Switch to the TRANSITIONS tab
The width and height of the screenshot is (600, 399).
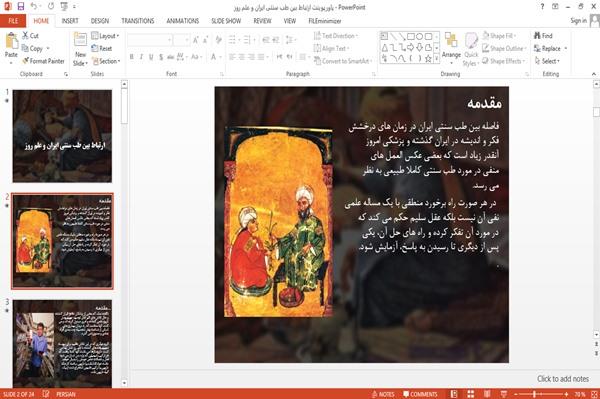point(138,21)
